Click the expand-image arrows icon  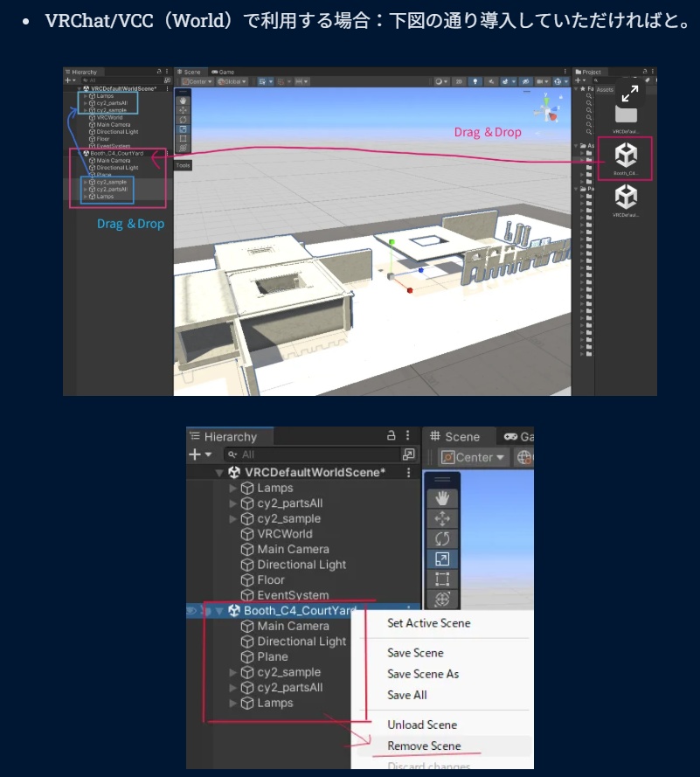(630, 94)
